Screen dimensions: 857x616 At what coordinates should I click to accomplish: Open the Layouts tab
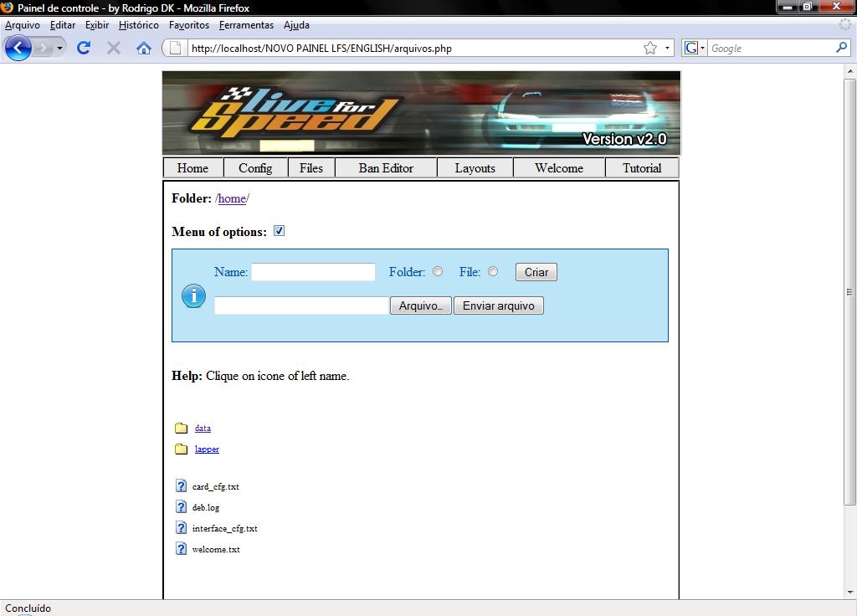(475, 167)
